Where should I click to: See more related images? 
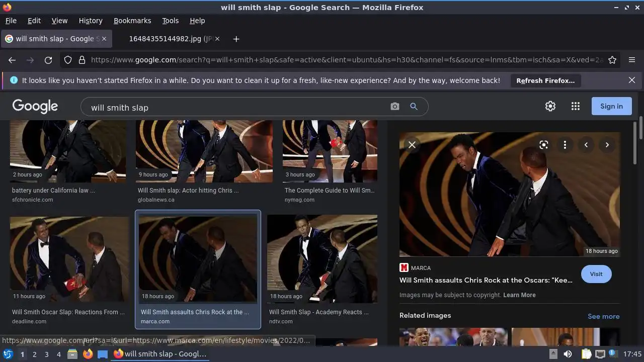pyautogui.click(x=603, y=316)
